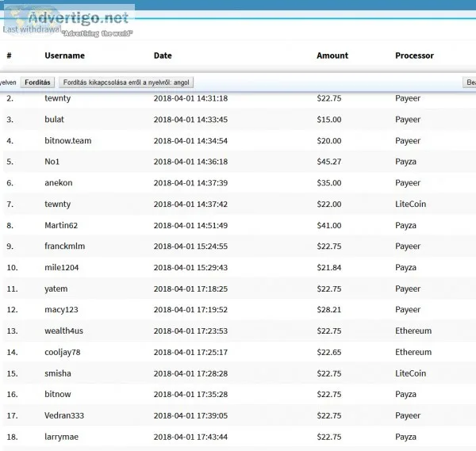Select username larrymae
Viewport: 476px width, 451px height.
pos(61,437)
